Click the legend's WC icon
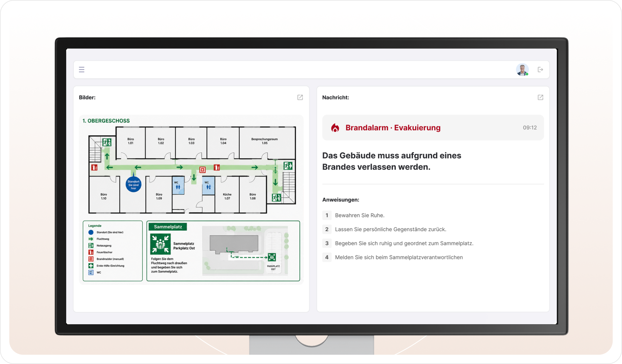The height and width of the screenshot is (364, 622). click(91, 272)
